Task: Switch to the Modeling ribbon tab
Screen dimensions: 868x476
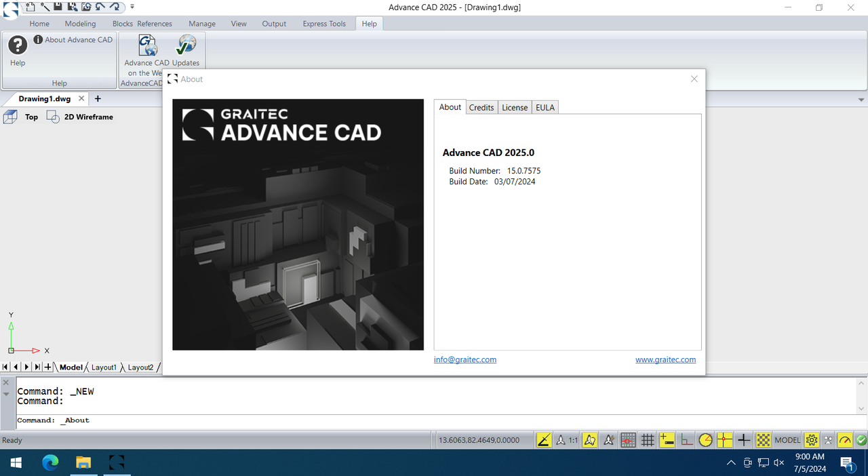Action: (80, 24)
